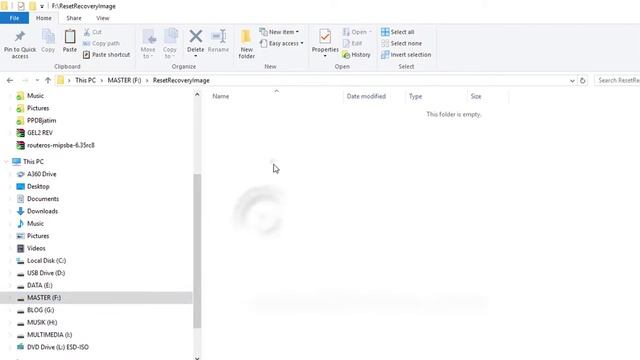The width and height of the screenshot is (640, 360).
Task: Open the Properties dropdown arrow
Action: [325, 56]
